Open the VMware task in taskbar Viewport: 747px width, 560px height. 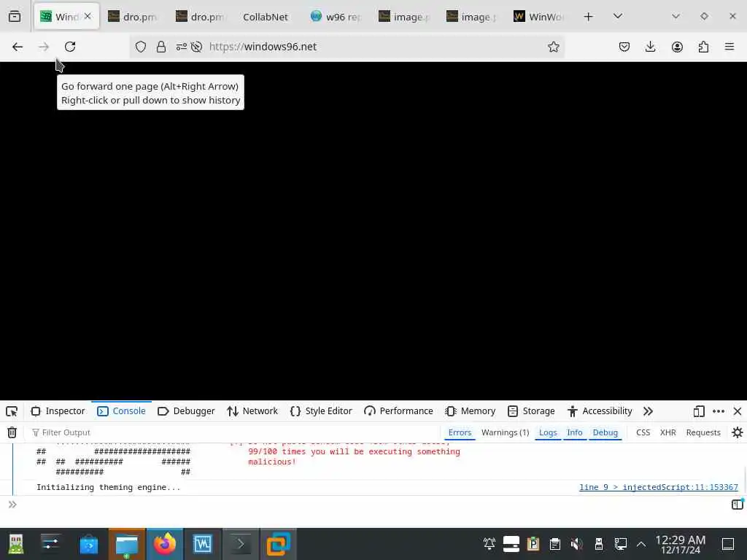pyautogui.click(x=278, y=544)
